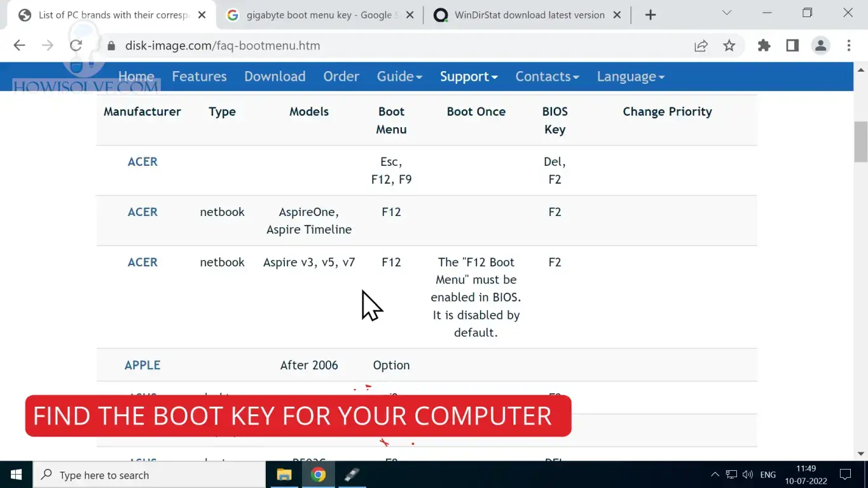Open the Extensions puzzle icon

pos(764,45)
